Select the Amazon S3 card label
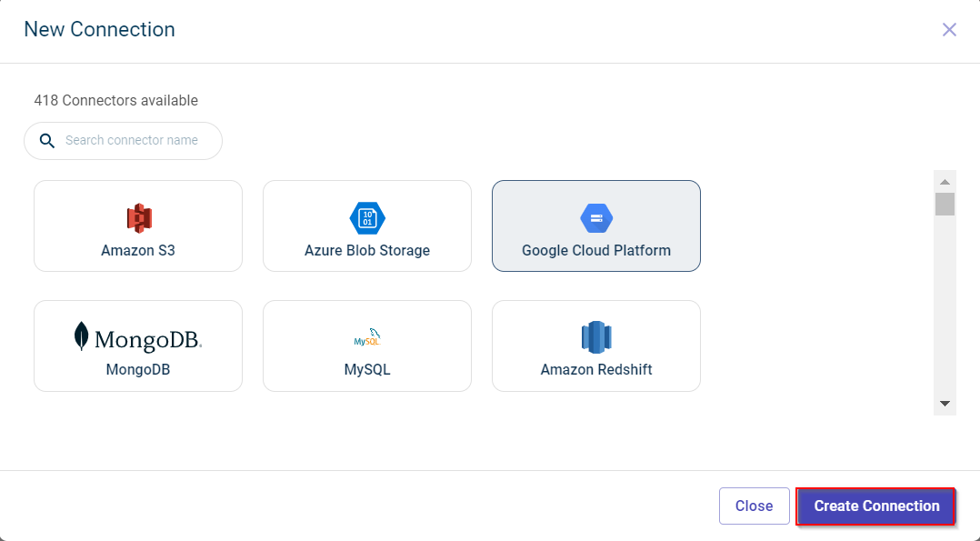The width and height of the screenshot is (980, 541). click(138, 250)
